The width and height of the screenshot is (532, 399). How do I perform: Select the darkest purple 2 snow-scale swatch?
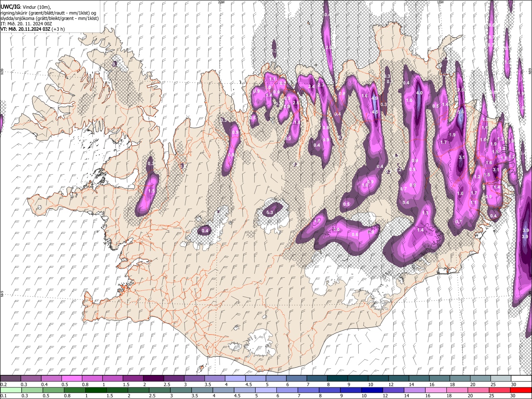[x=153, y=378]
